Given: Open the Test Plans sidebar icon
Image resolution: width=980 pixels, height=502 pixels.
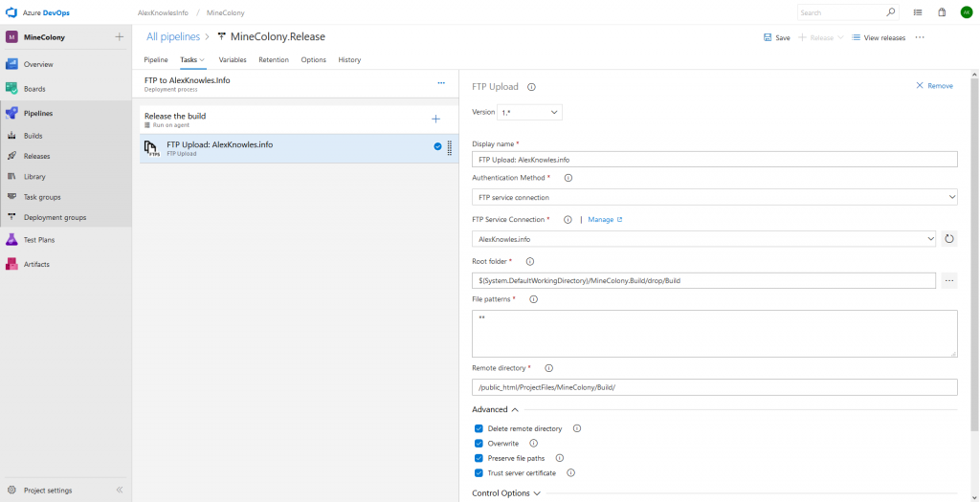Looking at the screenshot, I should click(12, 240).
